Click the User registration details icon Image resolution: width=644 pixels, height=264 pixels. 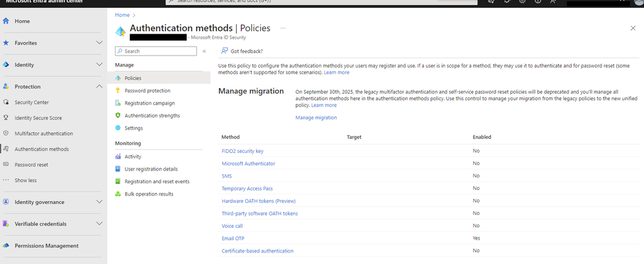pyautogui.click(x=118, y=168)
